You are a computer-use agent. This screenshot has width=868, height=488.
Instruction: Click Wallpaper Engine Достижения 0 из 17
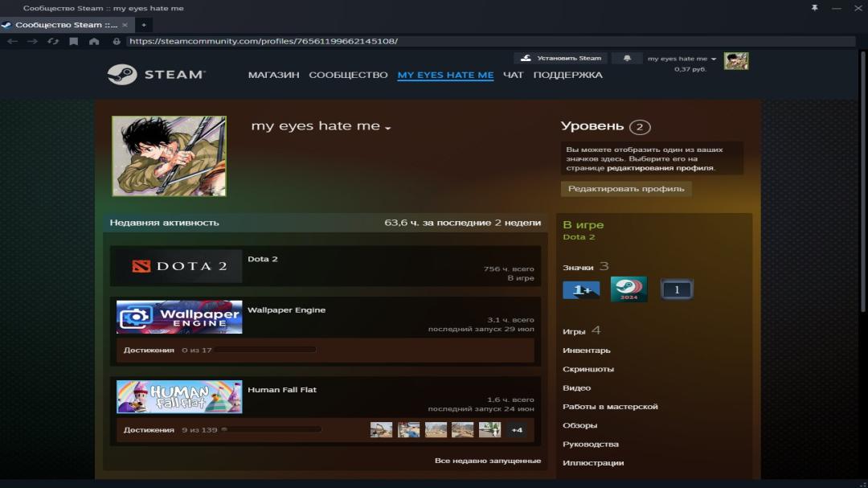[x=167, y=350]
